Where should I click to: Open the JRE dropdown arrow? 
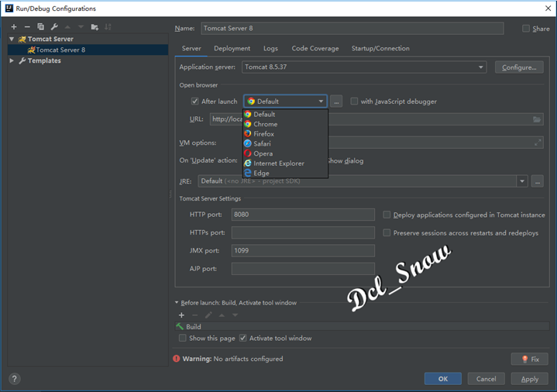click(522, 181)
